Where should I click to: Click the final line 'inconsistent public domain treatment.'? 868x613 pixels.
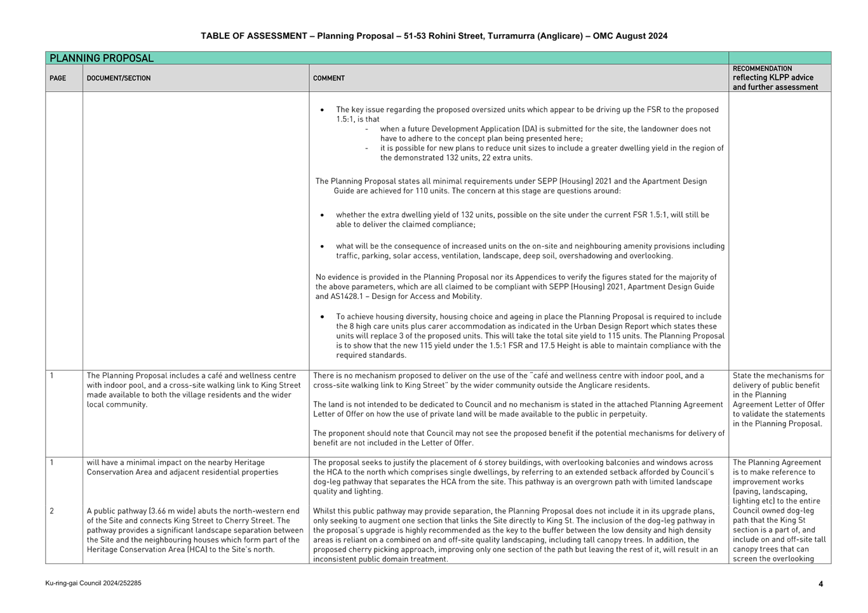380,559
